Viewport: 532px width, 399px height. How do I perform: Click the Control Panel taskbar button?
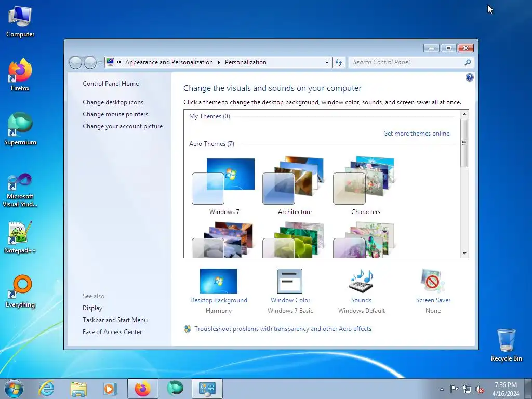(207, 389)
